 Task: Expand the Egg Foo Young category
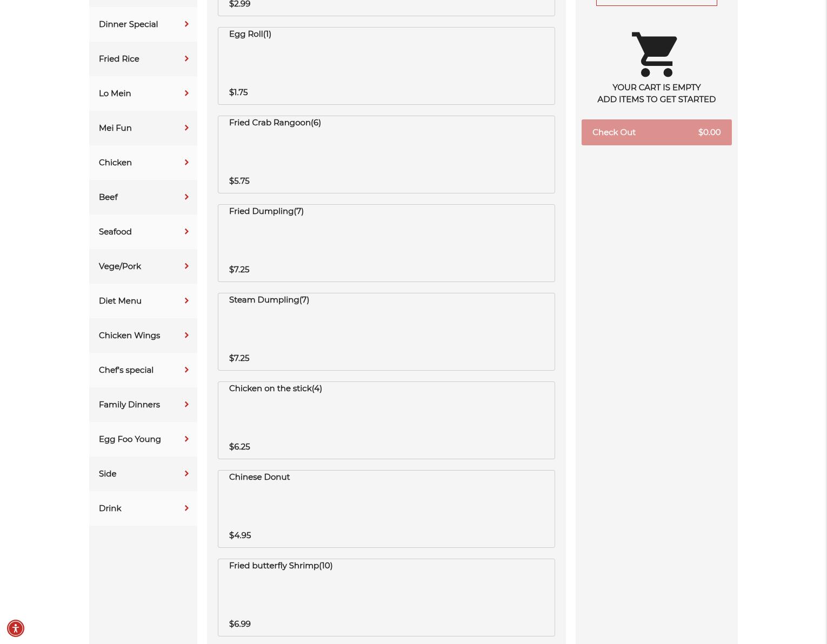[x=143, y=439]
